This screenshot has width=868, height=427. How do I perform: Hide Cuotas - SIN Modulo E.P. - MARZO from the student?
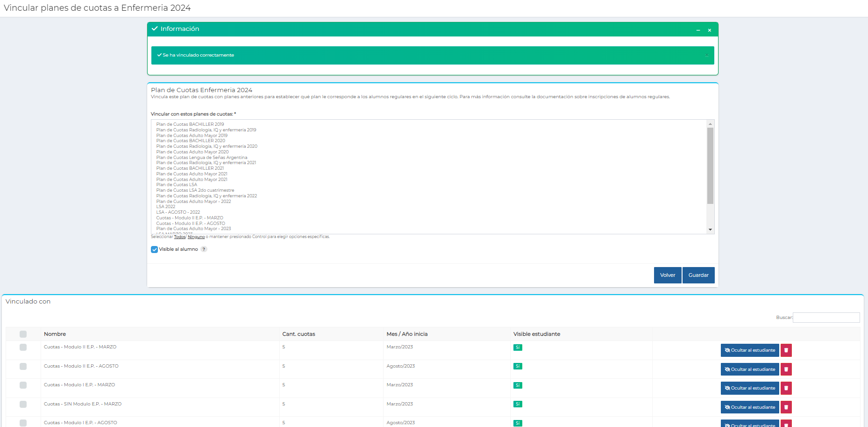tap(750, 407)
